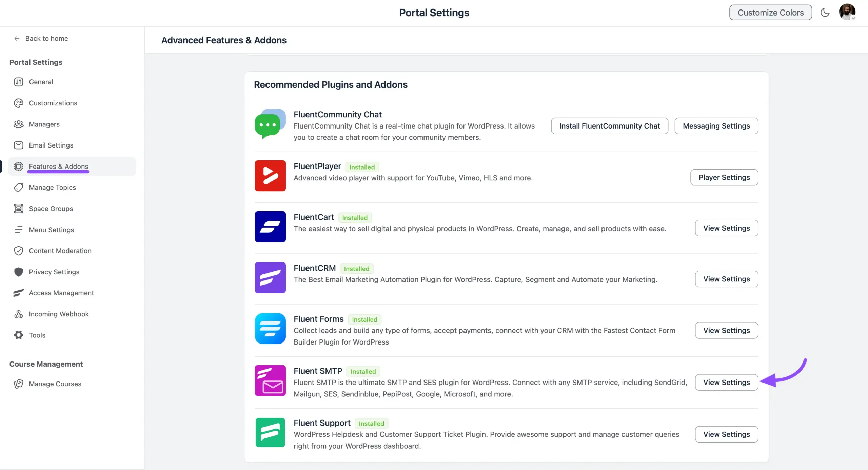Click the Course Management section label
This screenshot has width=868, height=470.
pyautogui.click(x=46, y=364)
